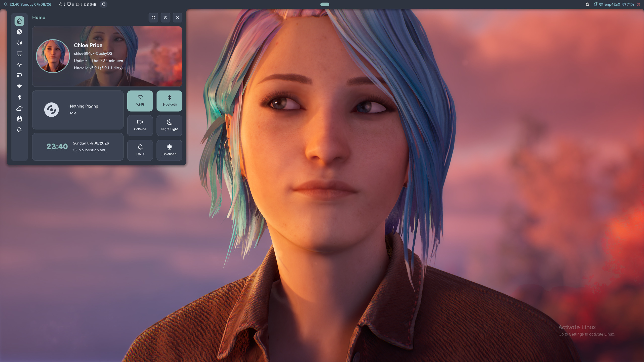This screenshot has width=644, height=362.
Task: Open the Wi-Fi network tab in sidebar
Action: pos(19,86)
